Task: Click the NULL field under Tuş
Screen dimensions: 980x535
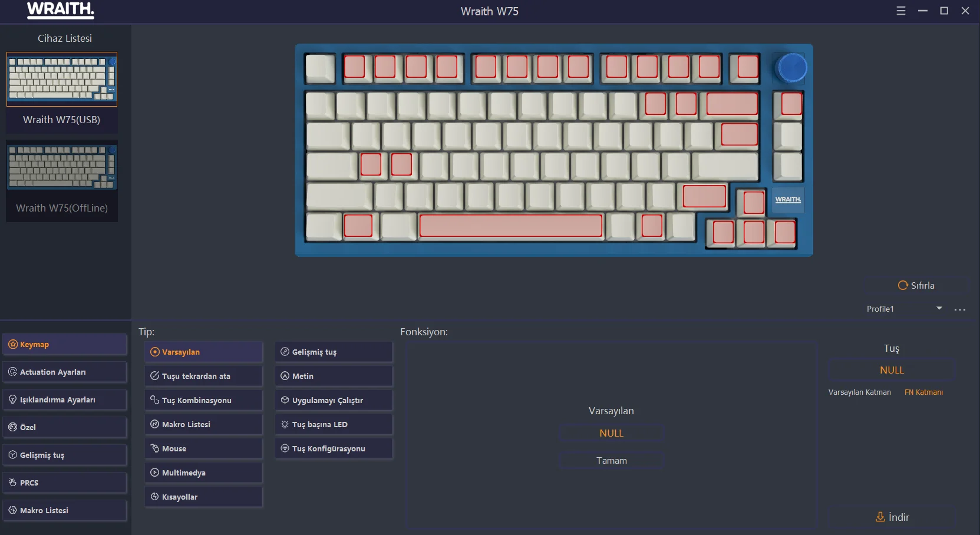Action: click(x=892, y=370)
